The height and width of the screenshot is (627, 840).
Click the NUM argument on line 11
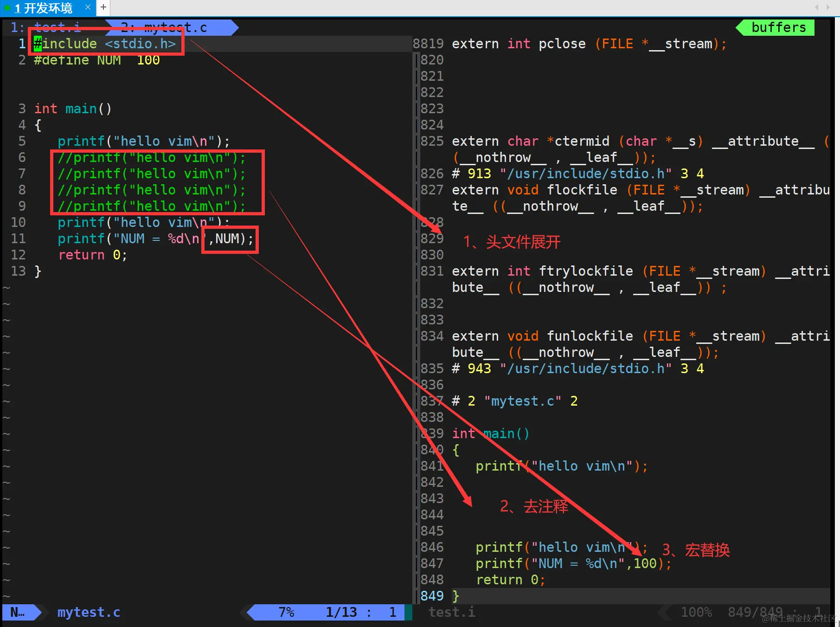[x=227, y=239]
